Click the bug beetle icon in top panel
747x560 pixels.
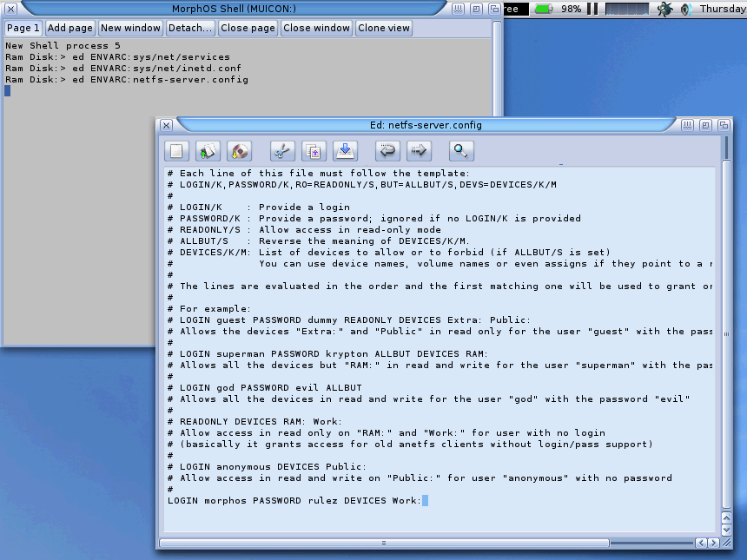pos(664,9)
